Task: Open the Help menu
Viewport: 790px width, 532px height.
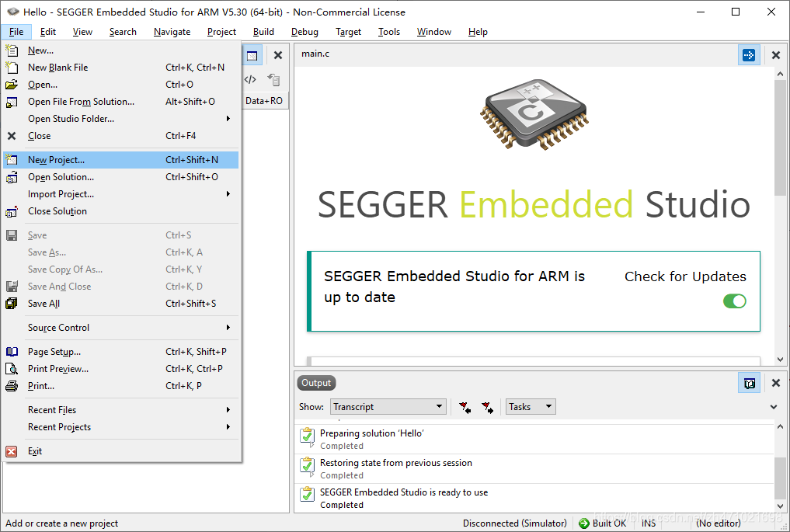Action: tap(478, 32)
